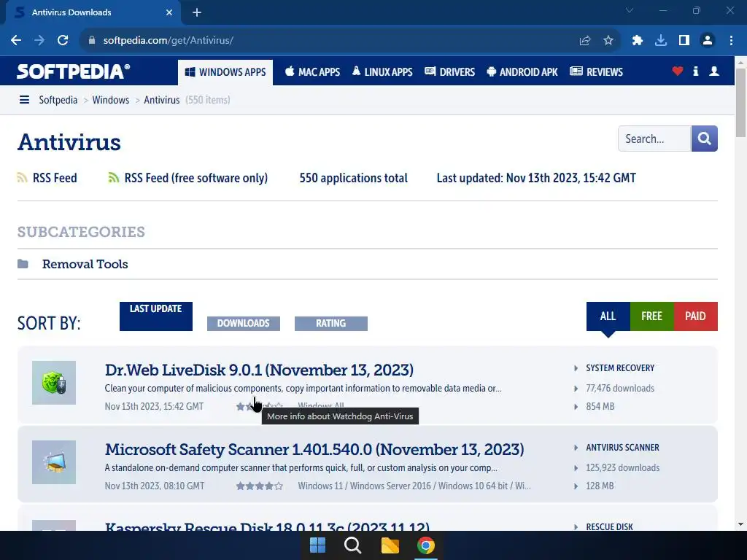Open the info icon in Softpedia header
This screenshot has height=560, width=747.
pyautogui.click(x=695, y=71)
